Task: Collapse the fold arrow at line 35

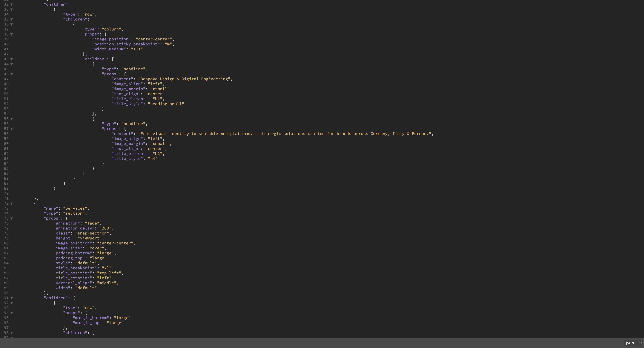Action: click(11, 19)
